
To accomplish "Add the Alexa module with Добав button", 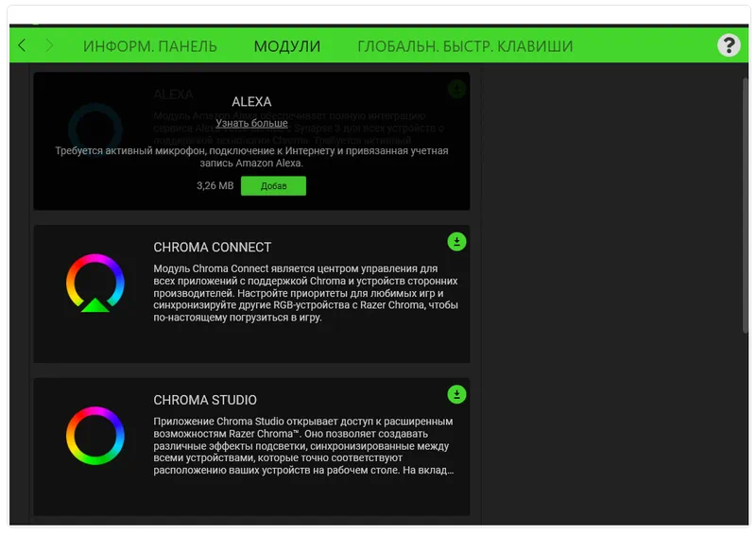I will click(273, 185).
